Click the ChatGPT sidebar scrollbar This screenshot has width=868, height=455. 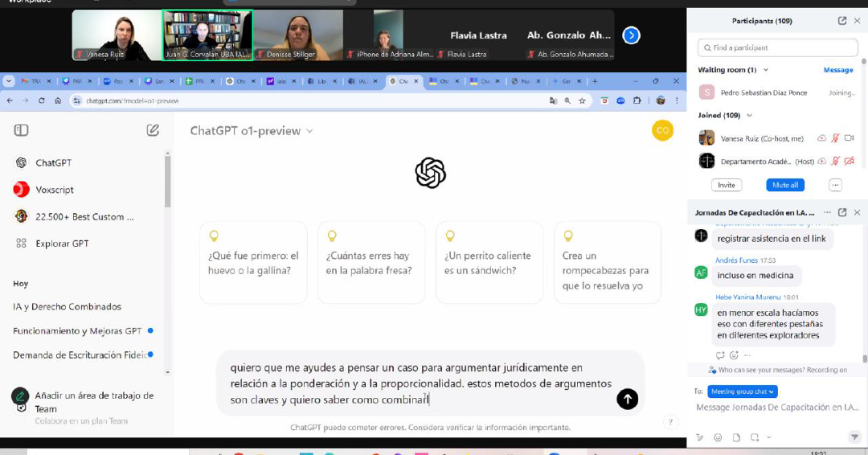click(x=168, y=181)
